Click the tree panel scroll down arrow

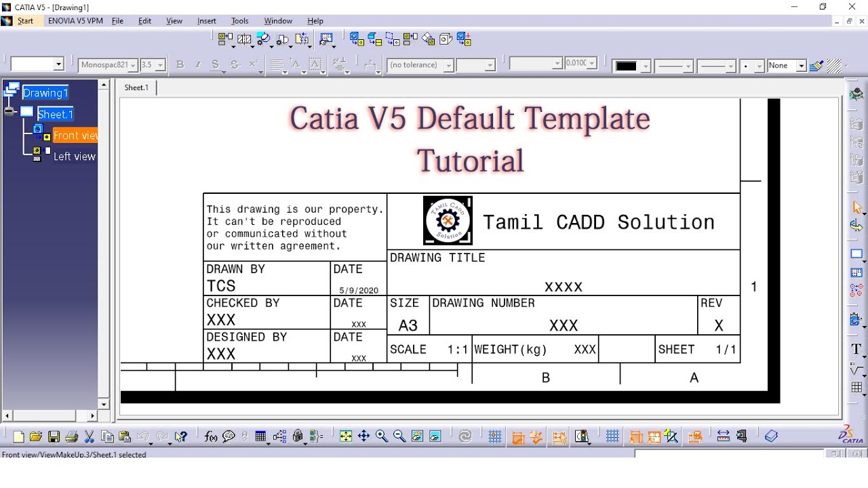click(104, 404)
